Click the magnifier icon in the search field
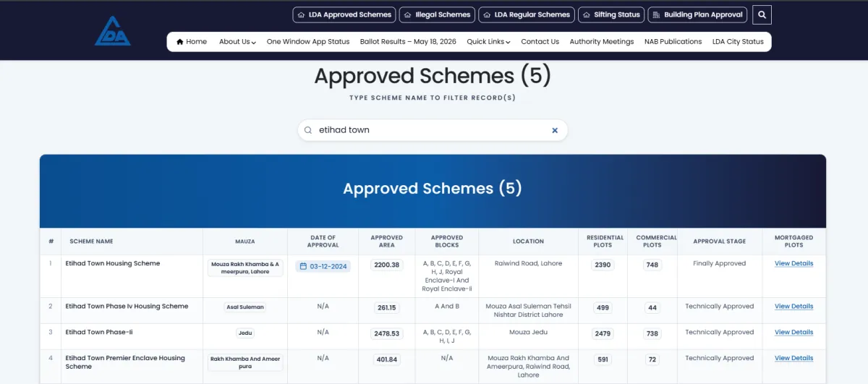868x384 pixels. [308, 130]
